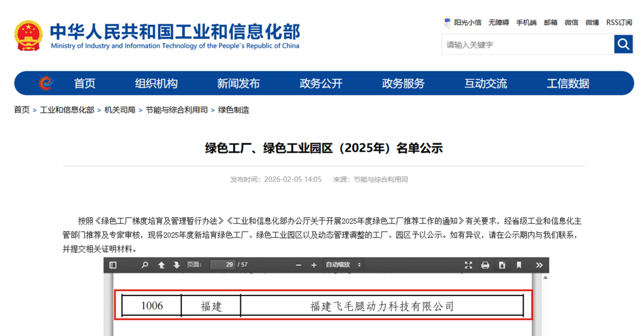Image resolution: width=644 pixels, height=336 pixels.
Task: Click table cell 福建
Action: click(x=211, y=306)
